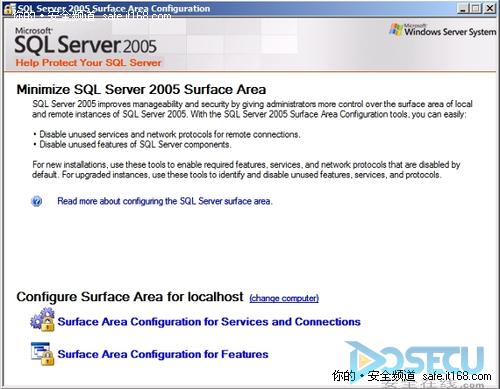Click the change computer link

284,298
